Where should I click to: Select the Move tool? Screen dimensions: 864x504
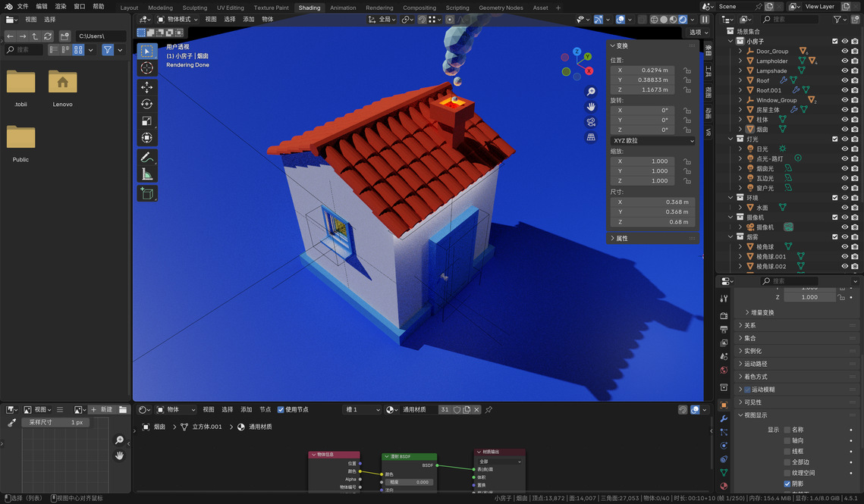[147, 87]
